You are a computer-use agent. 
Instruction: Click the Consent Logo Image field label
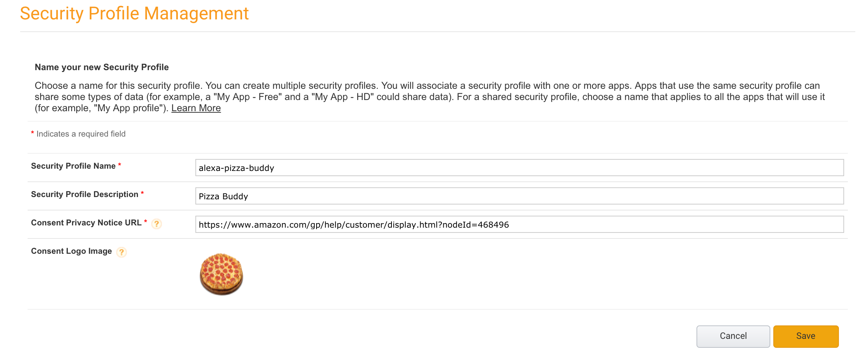72,251
